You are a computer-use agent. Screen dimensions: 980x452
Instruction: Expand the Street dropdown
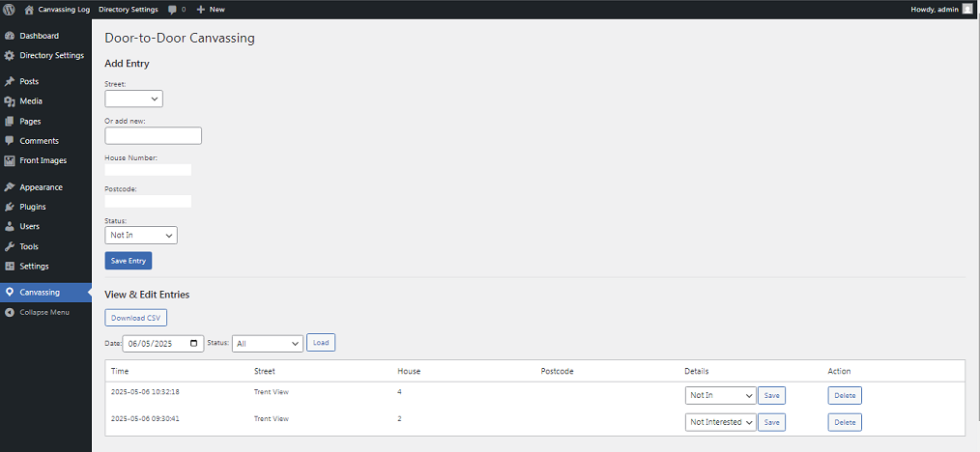coord(133,98)
